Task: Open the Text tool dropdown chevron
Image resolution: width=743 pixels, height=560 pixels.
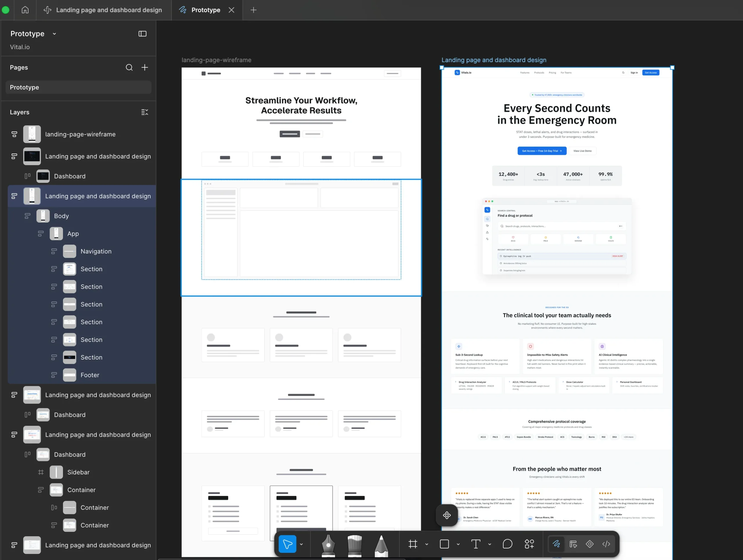Action: (490, 544)
